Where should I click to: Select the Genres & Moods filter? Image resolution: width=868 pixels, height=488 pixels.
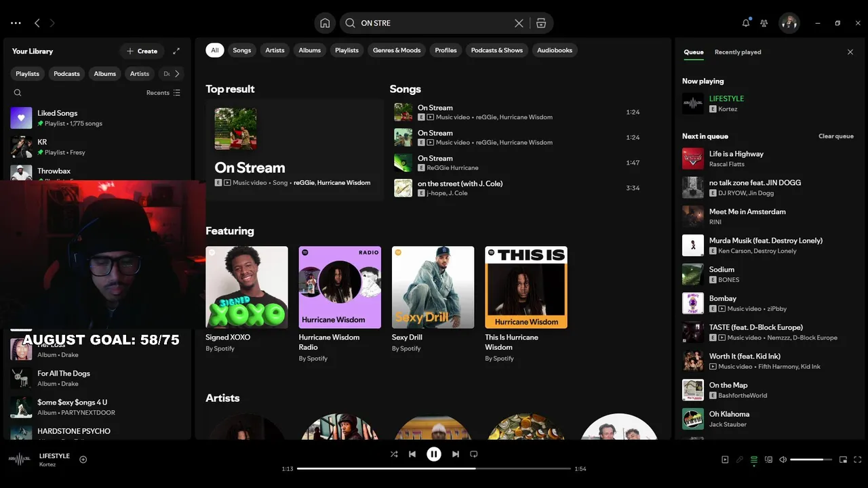397,50
